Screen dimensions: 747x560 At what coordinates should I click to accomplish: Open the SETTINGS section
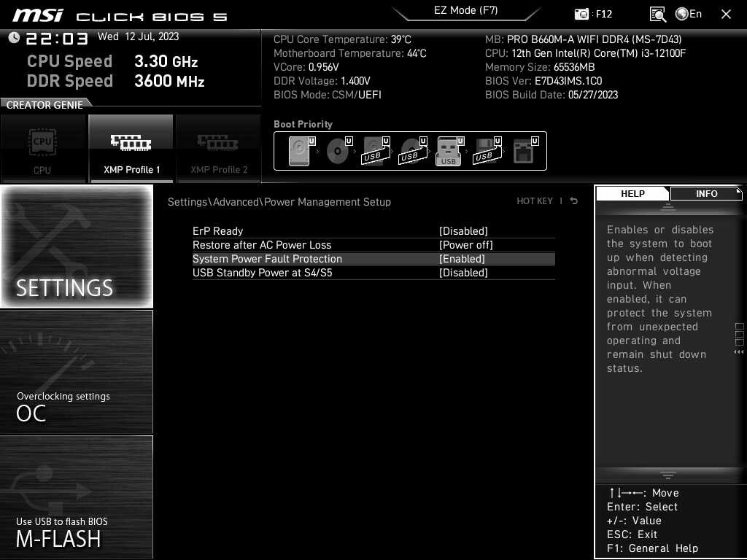click(77, 246)
